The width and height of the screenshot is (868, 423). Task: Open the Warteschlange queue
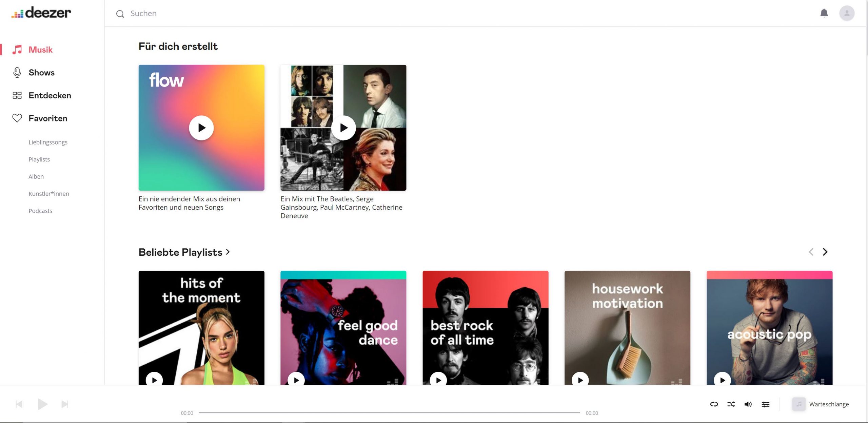click(828, 404)
